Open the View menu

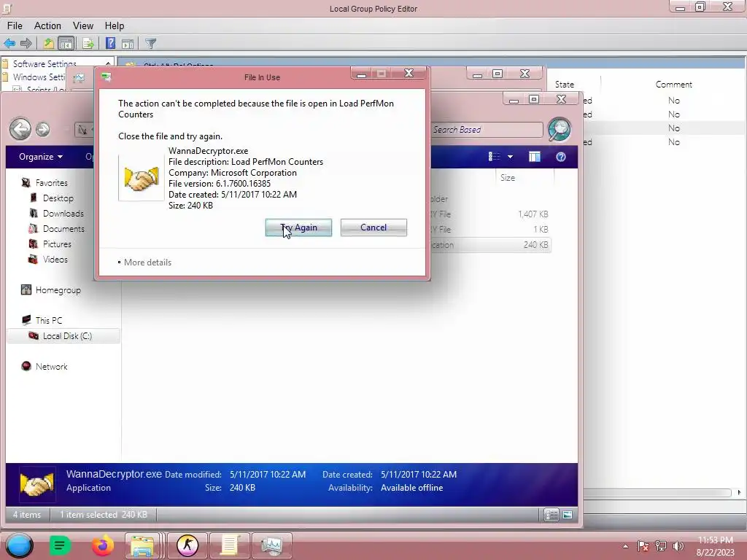(x=83, y=26)
